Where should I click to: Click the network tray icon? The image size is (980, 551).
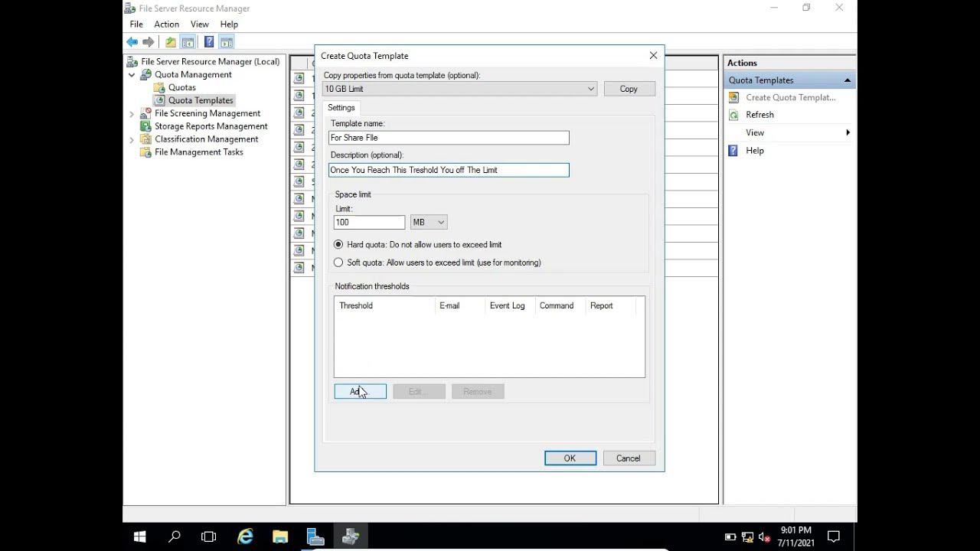click(x=747, y=536)
